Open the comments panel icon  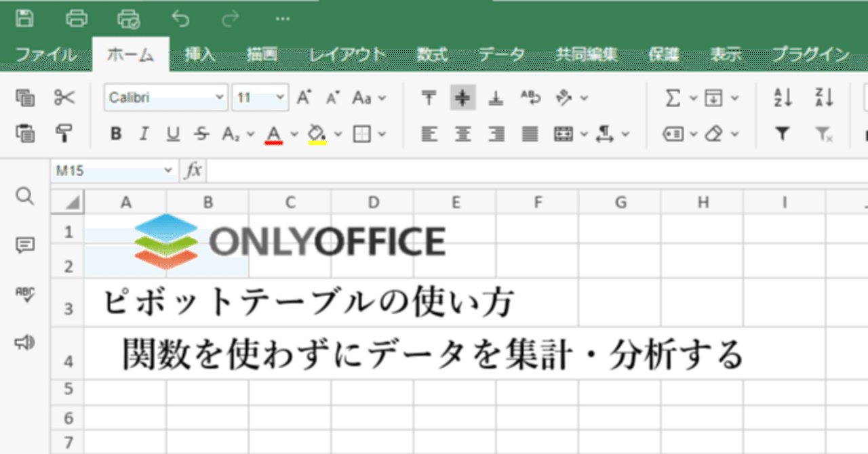[24, 245]
